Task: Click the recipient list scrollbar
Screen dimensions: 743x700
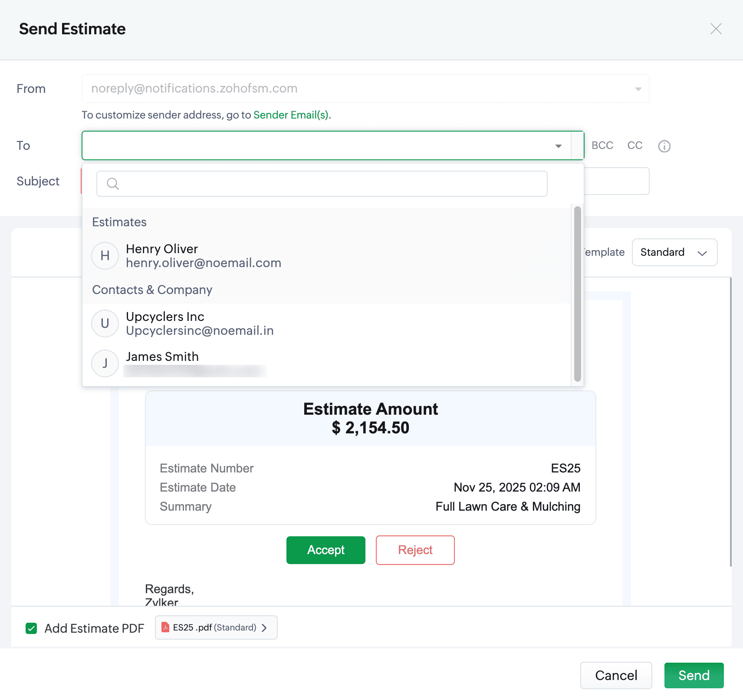Action: tap(577, 294)
